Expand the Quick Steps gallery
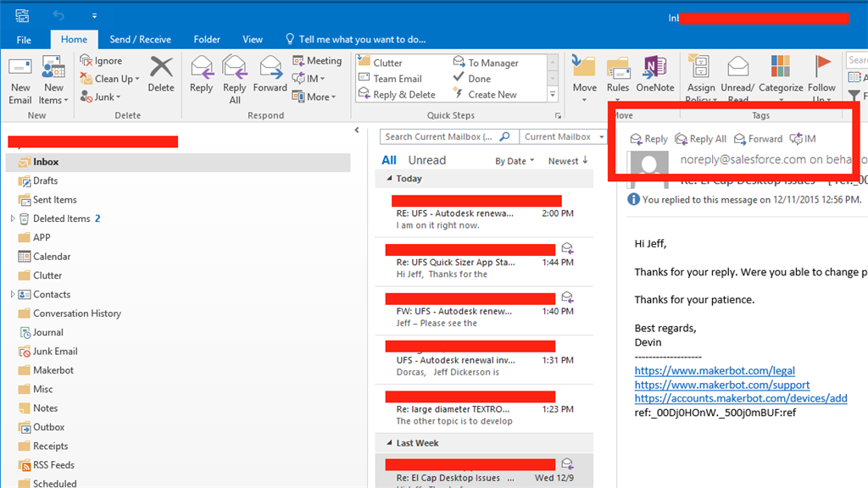 [553, 95]
